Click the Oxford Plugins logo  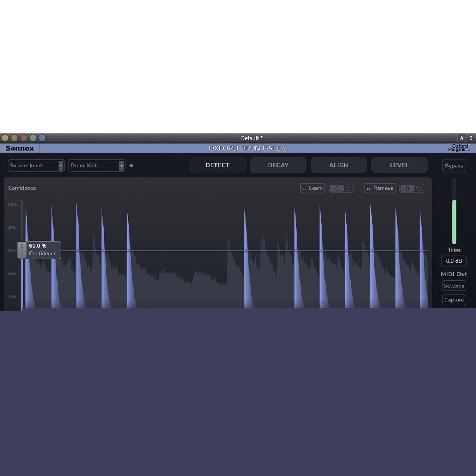tap(459, 148)
